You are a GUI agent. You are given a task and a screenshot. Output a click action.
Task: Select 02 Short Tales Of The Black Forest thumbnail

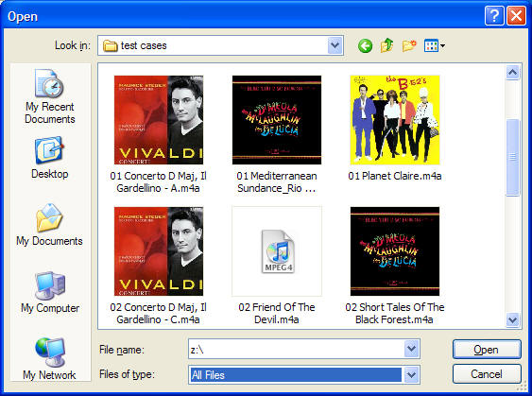click(395, 251)
